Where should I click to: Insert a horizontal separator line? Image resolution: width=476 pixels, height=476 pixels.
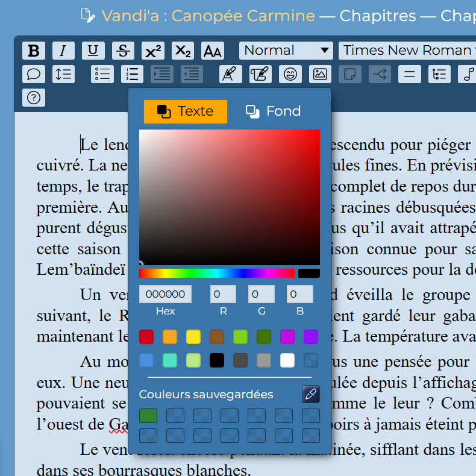[x=410, y=74]
